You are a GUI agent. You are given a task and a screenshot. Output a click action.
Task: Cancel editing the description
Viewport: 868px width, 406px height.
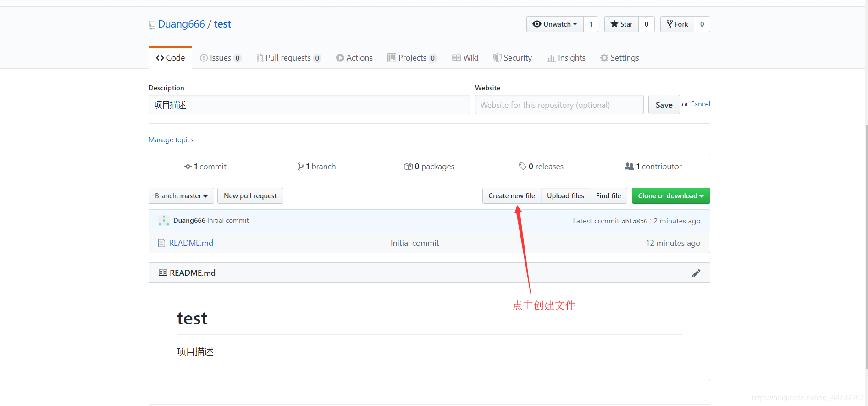tap(700, 104)
